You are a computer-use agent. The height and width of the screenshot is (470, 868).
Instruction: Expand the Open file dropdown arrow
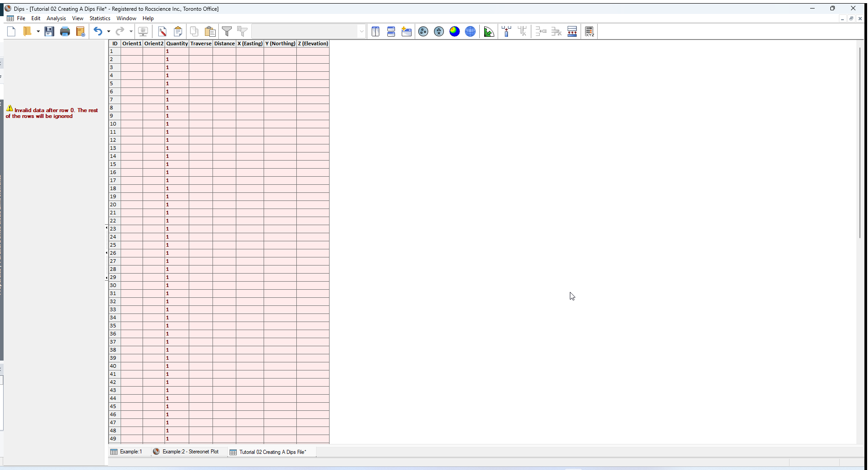pyautogui.click(x=38, y=31)
